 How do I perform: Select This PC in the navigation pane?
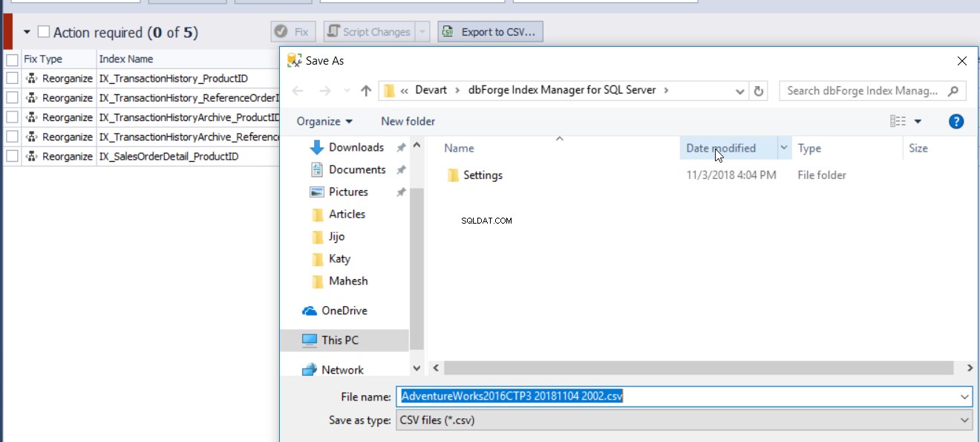[x=340, y=340]
